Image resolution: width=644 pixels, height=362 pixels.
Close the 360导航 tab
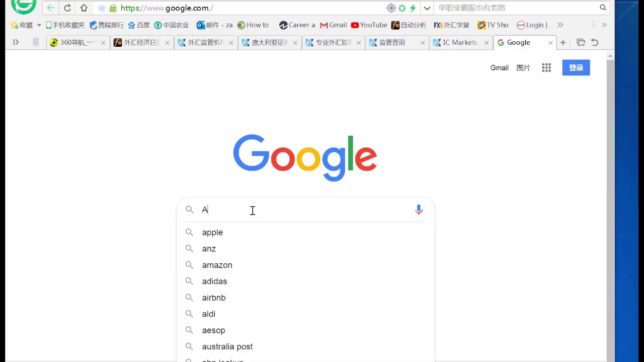pyautogui.click(x=103, y=43)
